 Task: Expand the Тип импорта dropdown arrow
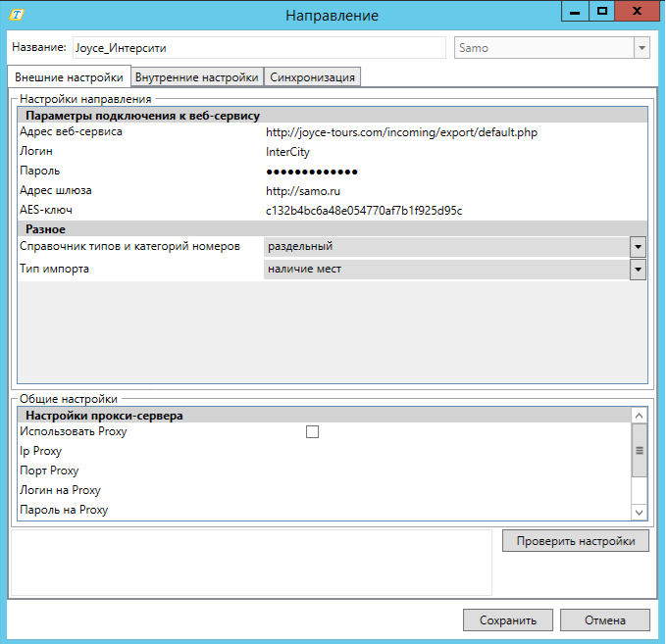[638, 269]
